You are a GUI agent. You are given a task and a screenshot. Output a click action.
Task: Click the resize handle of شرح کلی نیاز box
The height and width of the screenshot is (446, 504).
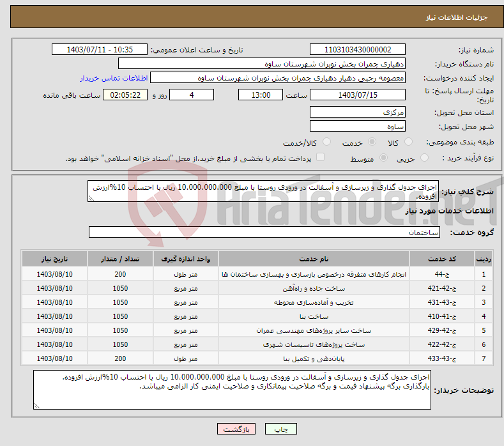tap(91, 199)
